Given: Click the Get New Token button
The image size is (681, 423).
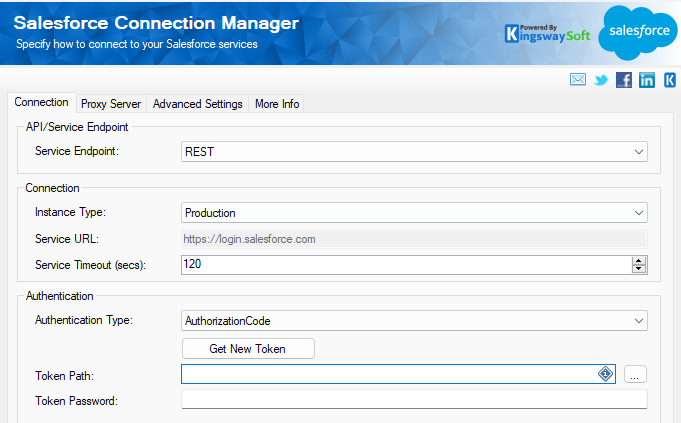Looking at the screenshot, I should click(x=248, y=349).
